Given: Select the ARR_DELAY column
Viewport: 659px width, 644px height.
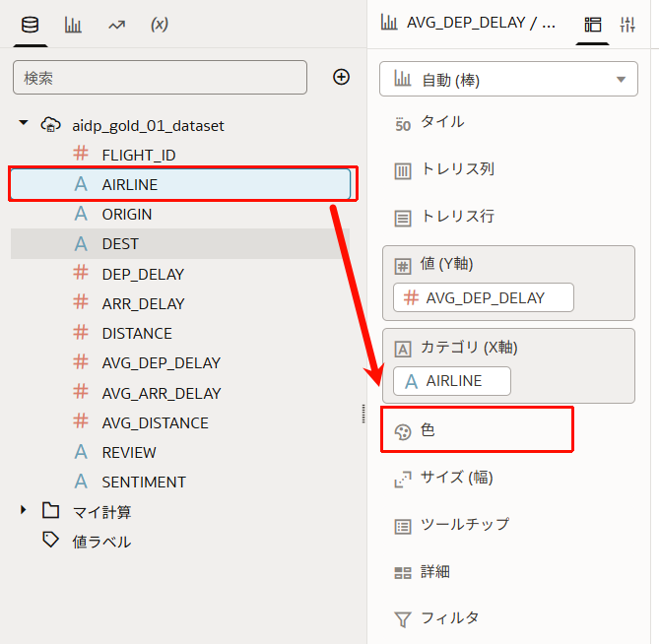Looking at the screenshot, I should (x=143, y=303).
